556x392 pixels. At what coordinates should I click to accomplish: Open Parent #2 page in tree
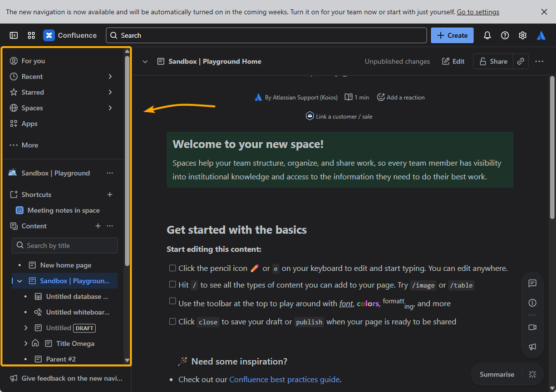(x=61, y=359)
